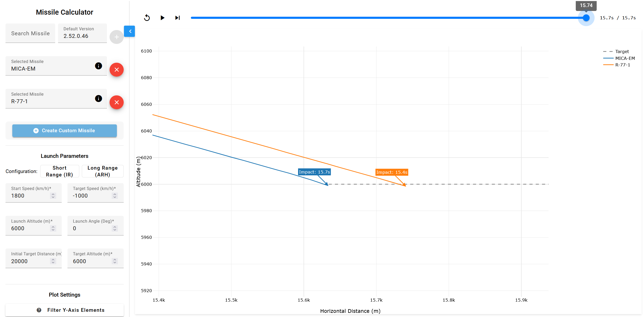Toggle R-77-1 trace in the legend

pyautogui.click(x=623, y=65)
